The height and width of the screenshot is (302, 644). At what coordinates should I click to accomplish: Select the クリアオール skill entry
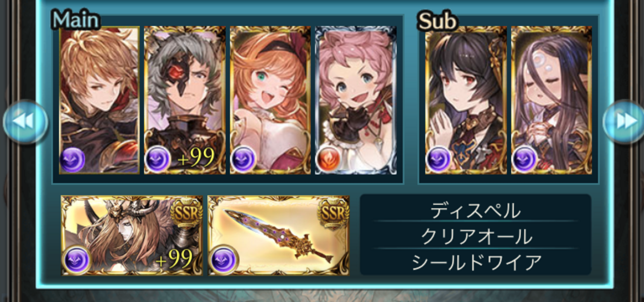476,237
